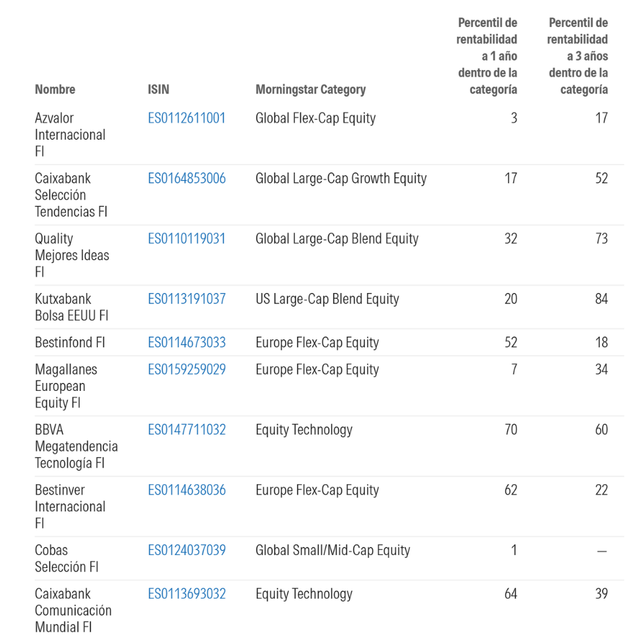
Task: Open Magallanes ISIN link ES0159259029
Action: (x=187, y=370)
